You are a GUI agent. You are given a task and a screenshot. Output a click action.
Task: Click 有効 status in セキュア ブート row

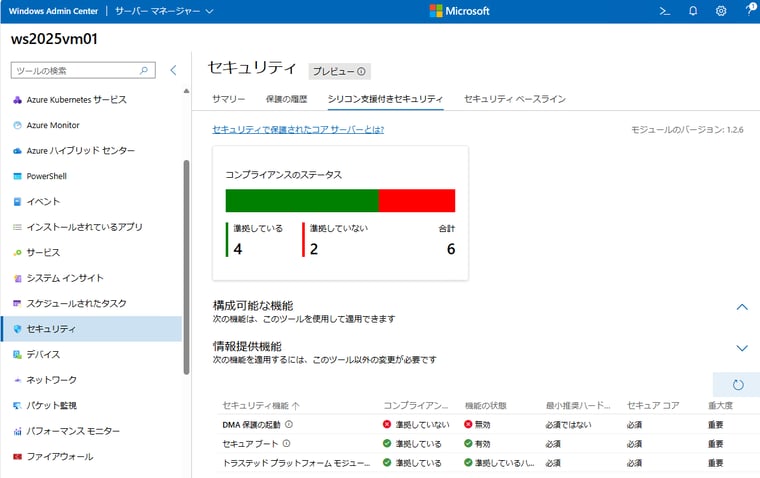[x=477, y=444]
